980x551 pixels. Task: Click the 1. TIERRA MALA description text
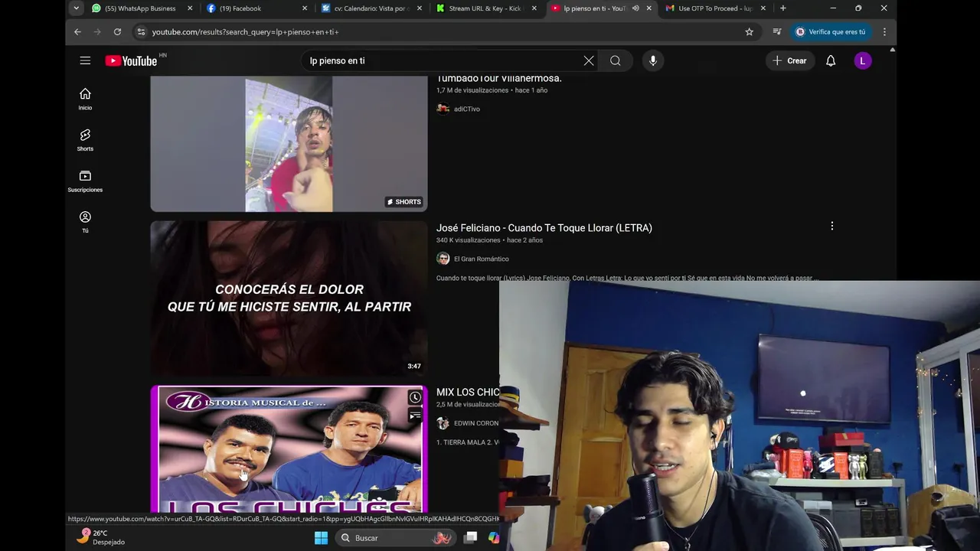(x=468, y=442)
